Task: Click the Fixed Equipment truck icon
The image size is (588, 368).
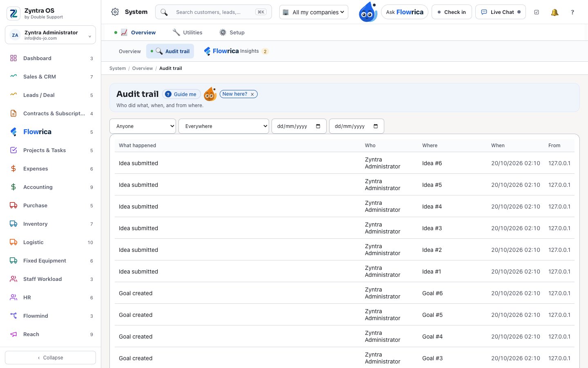Action: 13,261
